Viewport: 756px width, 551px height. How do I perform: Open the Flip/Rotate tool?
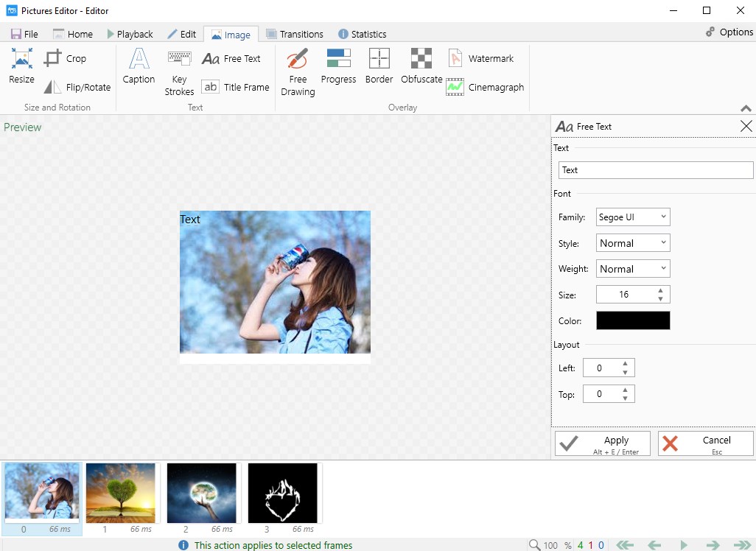77,87
